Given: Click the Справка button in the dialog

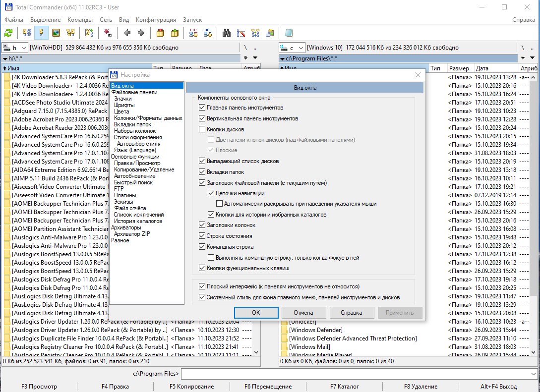Looking at the screenshot, I should (351, 313).
